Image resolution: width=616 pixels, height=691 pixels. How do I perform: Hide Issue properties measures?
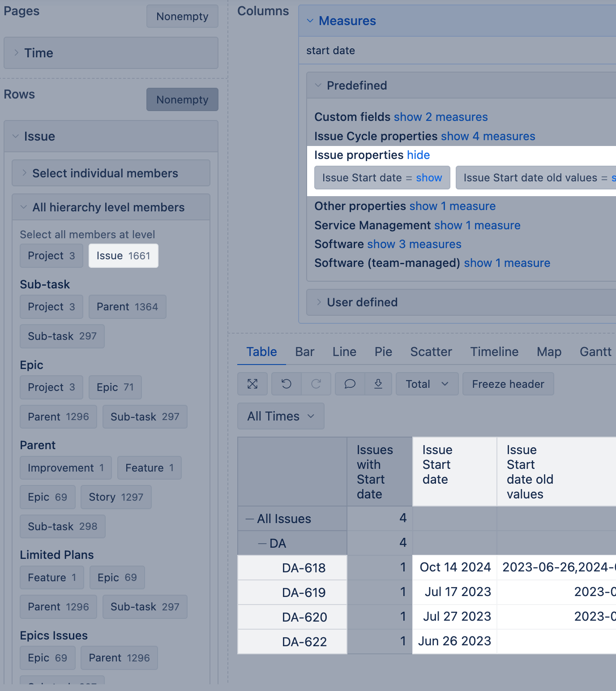tap(418, 155)
